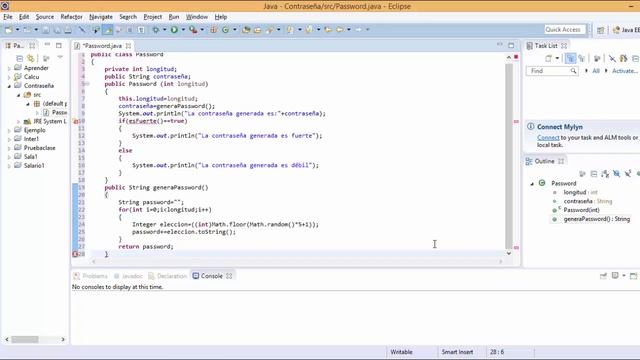Open the Project menu
The width and height of the screenshot is (640, 360).
click(x=153, y=17)
